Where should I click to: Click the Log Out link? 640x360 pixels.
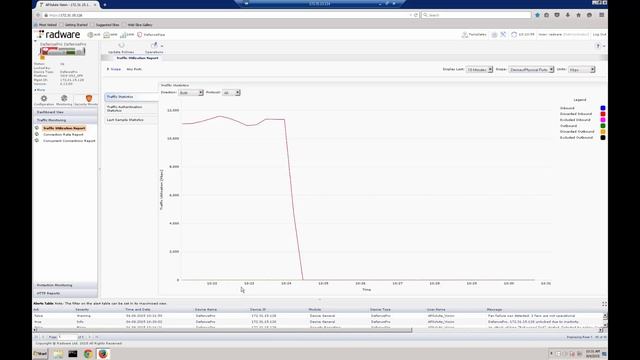(x=599, y=35)
